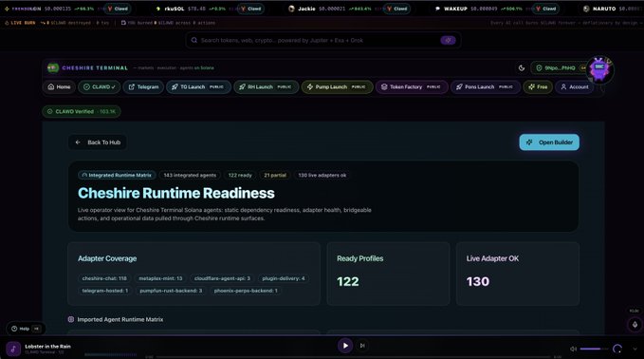The image size is (644, 359).
Task: Click Clawd button next to WAKEUP
Action: point(546,9)
